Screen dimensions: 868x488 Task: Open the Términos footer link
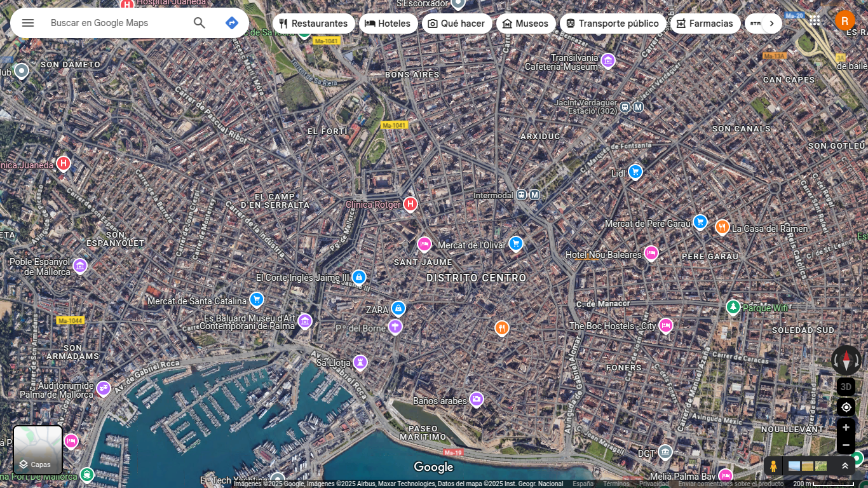click(x=616, y=484)
